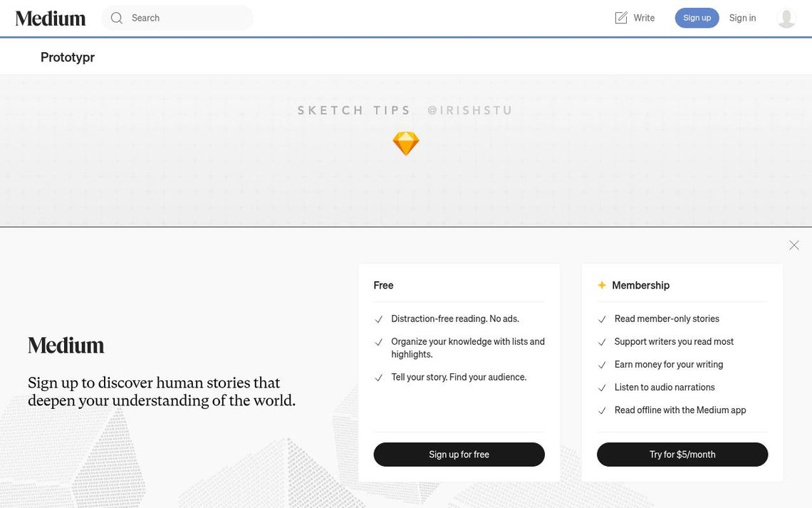Click Sign up for free button

459,454
